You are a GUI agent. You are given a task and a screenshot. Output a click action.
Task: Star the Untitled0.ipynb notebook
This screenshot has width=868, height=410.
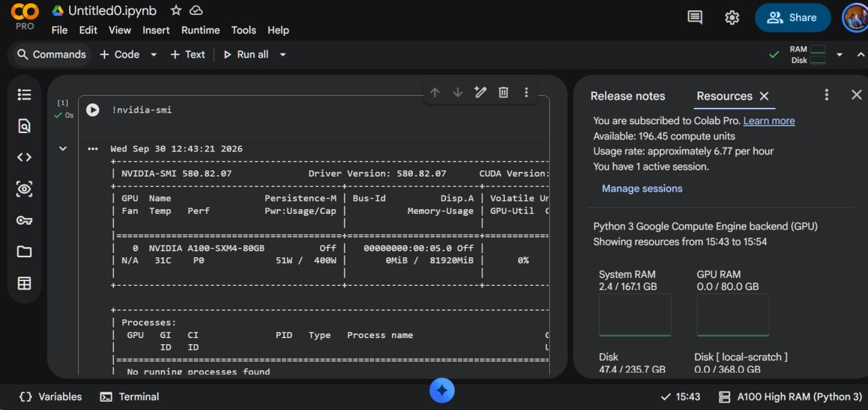pyautogui.click(x=176, y=10)
